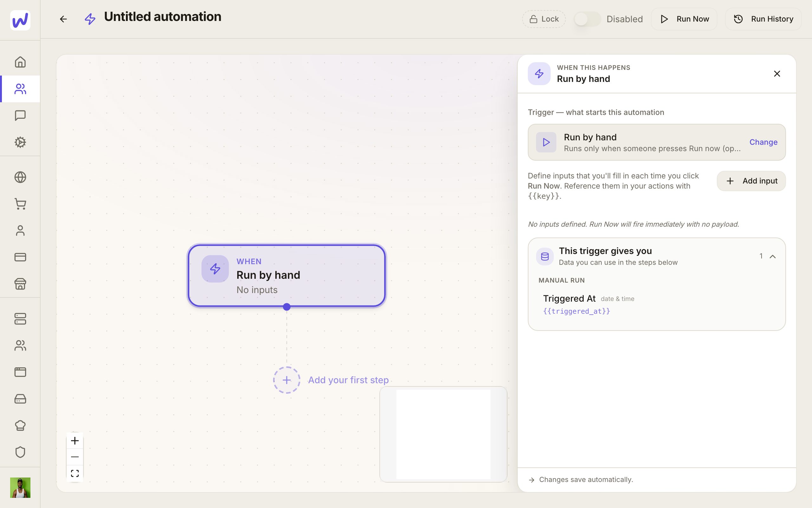Click the canvas minimap
This screenshot has height=508, width=812.
click(x=443, y=434)
